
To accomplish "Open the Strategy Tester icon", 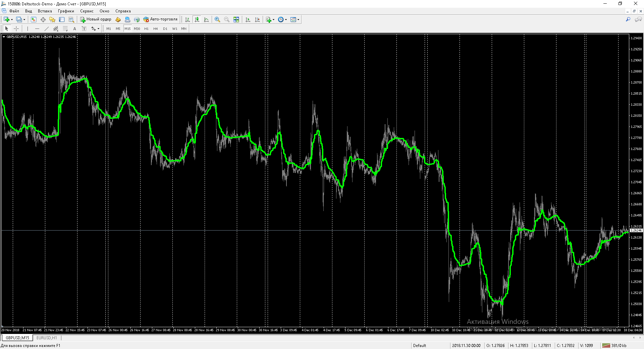I will (71, 19).
